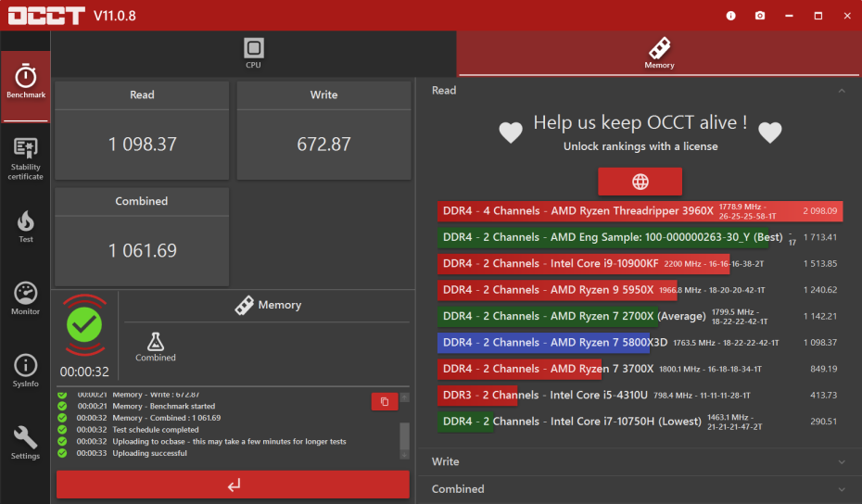The image size is (862, 504).
Task: Switch to the CPU benchmark tab
Action: coord(253,54)
